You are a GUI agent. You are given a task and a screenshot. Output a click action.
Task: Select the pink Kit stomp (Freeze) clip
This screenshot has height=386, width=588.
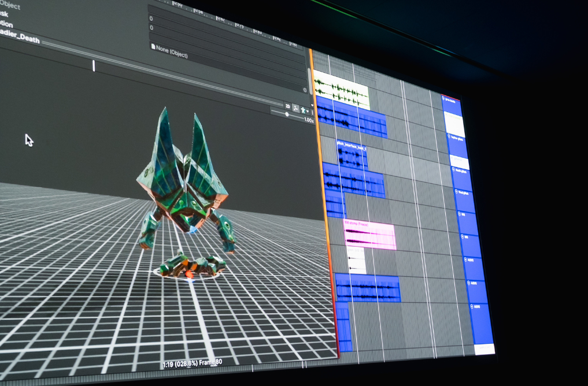point(370,235)
